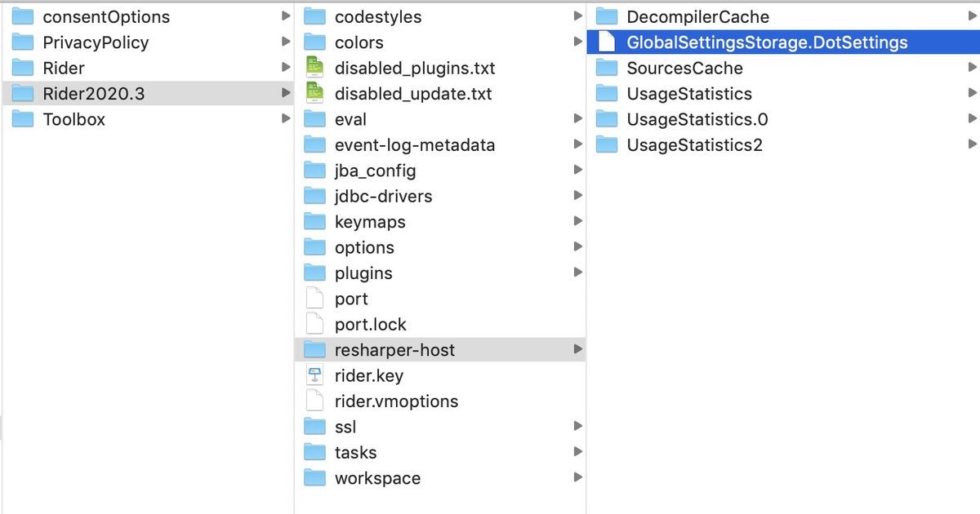Select the DecompilerCache folder icon

[607, 16]
